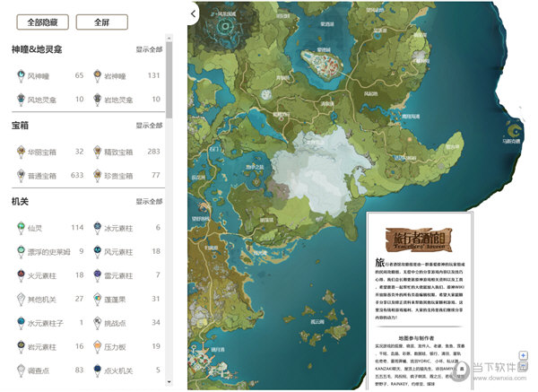Click the 精致宝箱 count 283

pyautogui.click(x=153, y=152)
